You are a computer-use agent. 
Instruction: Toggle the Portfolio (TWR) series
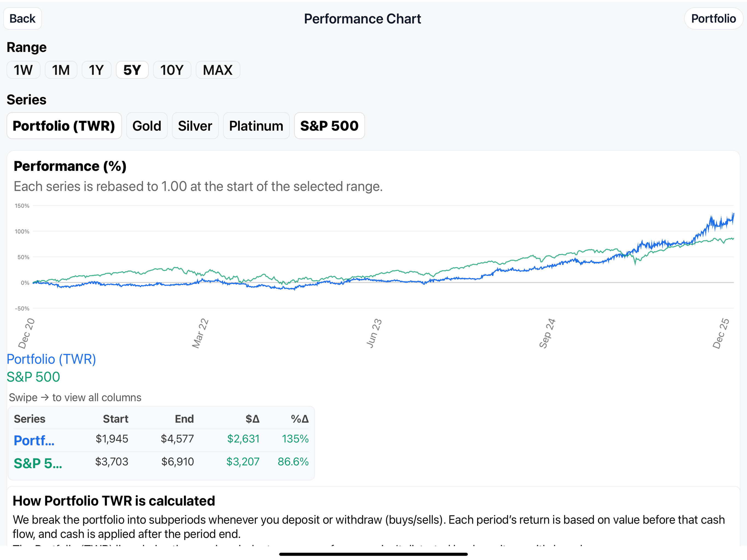[x=64, y=126]
